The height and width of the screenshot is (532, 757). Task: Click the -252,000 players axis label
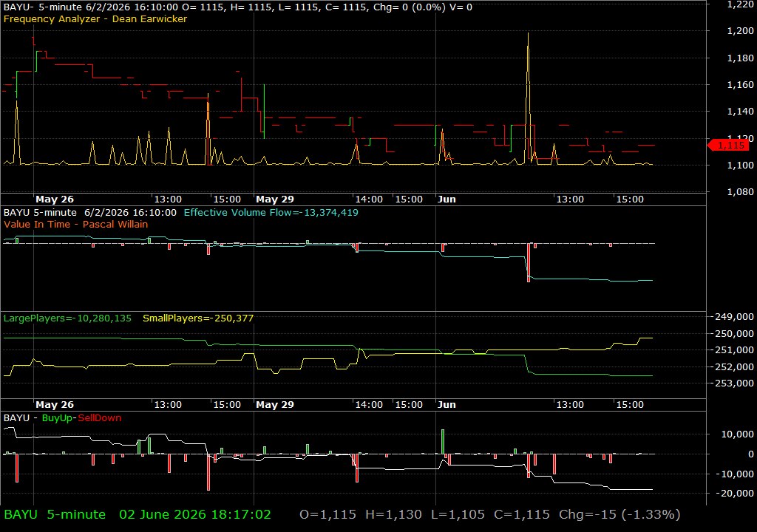click(734, 367)
